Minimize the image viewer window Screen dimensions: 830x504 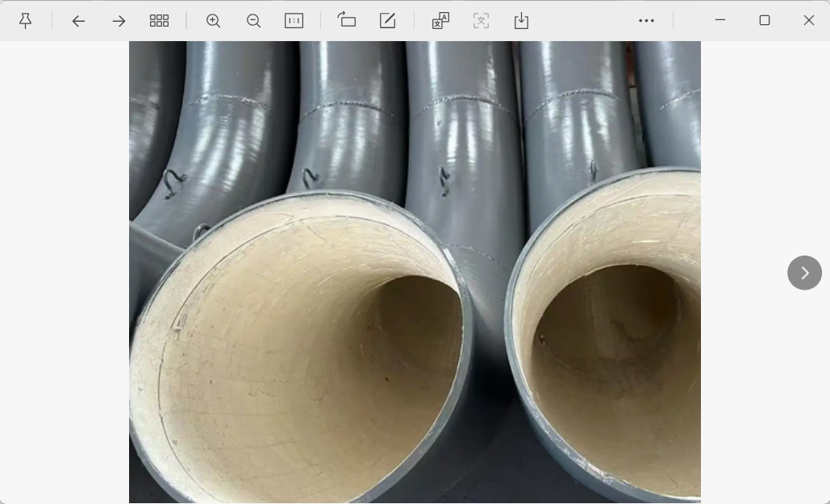point(719,20)
